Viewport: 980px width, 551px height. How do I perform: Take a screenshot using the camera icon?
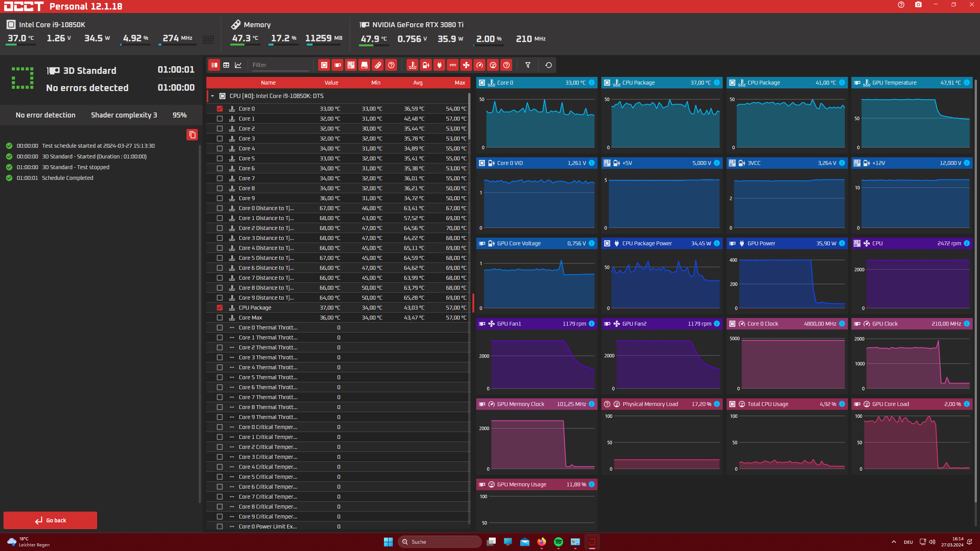point(918,5)
